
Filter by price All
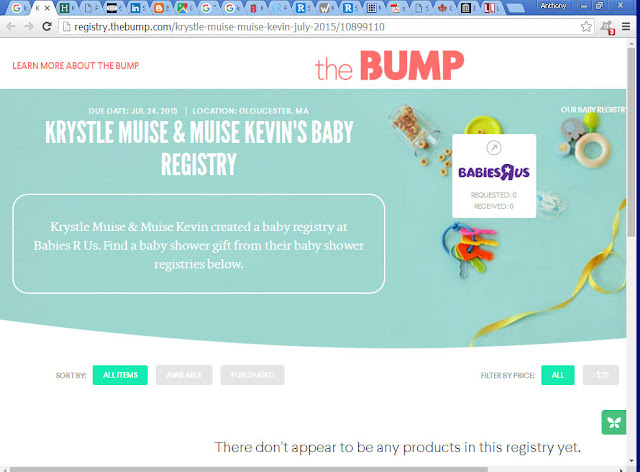[558, 375]
